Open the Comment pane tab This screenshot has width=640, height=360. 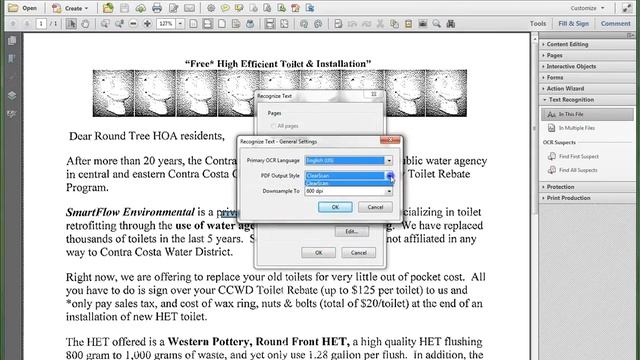pos(615,24)
